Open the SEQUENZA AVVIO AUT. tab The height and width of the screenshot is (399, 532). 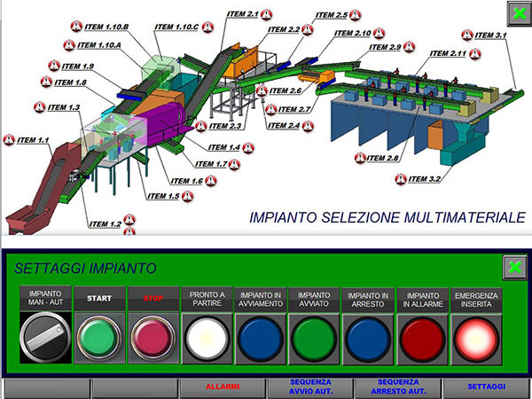click(x=309, y=387)
